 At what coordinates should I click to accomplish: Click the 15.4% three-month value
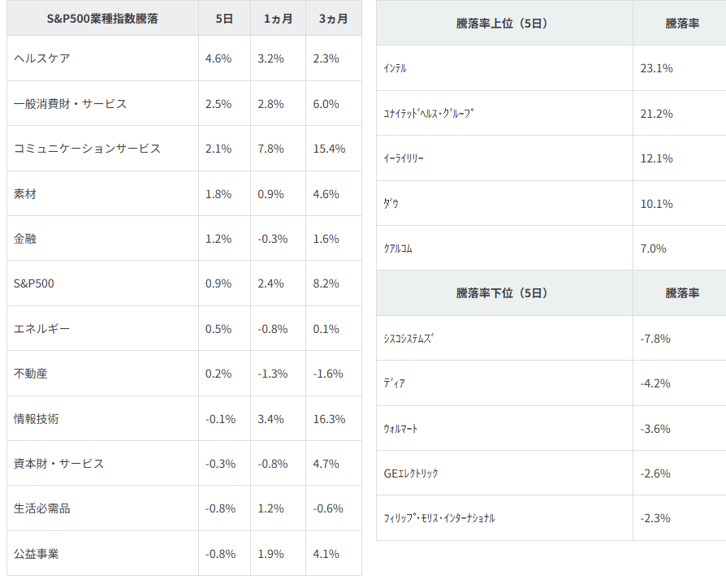pos(329,149)
